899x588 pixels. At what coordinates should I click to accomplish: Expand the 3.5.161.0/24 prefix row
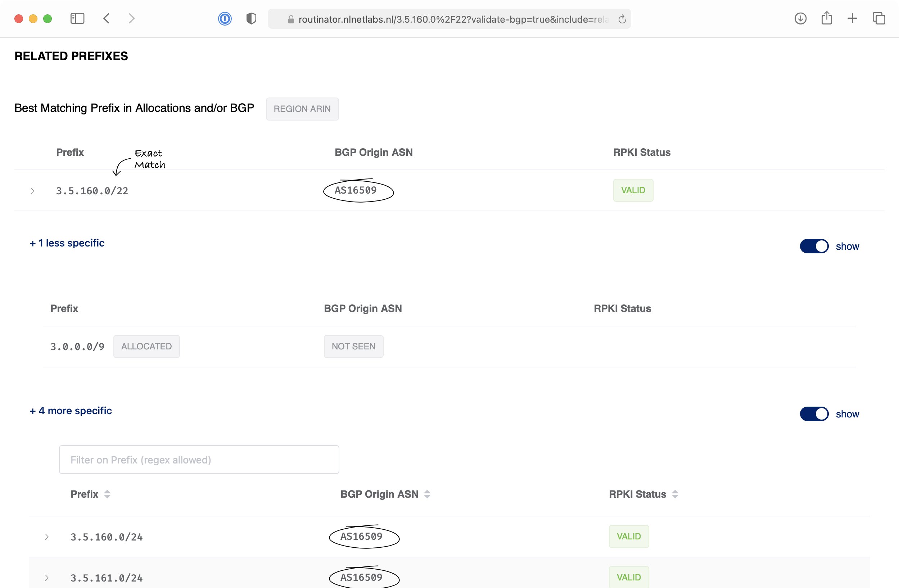point(47,578)
